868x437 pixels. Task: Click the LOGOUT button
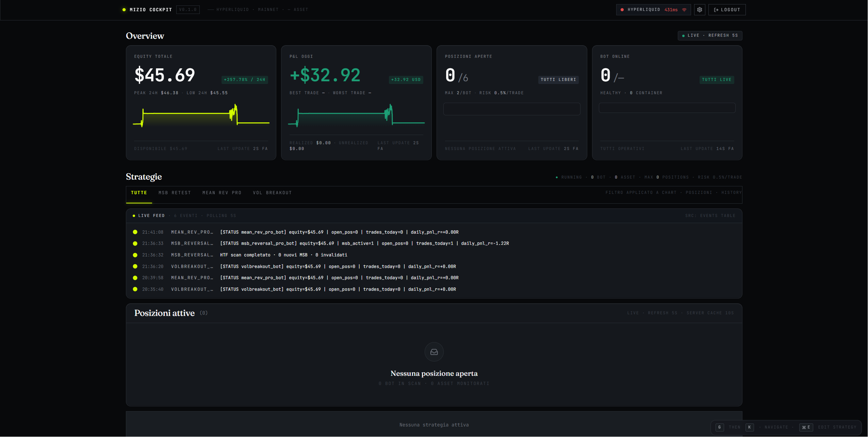727,10
